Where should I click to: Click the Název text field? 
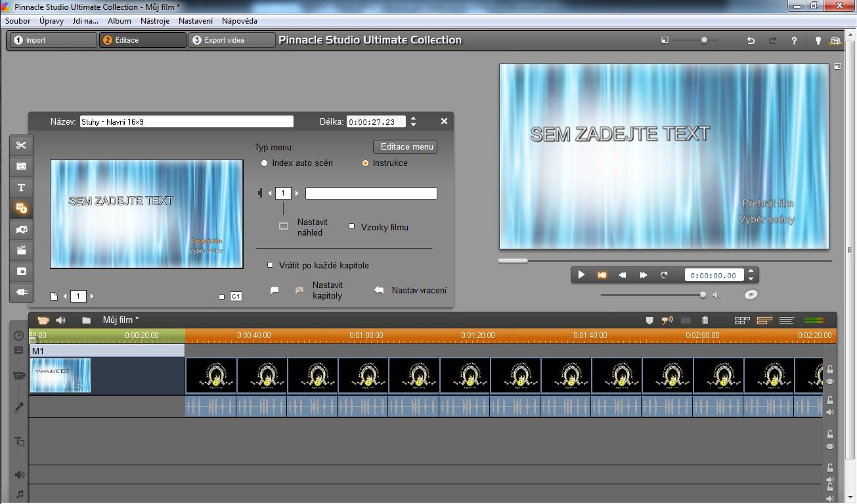pyautogui.click(x=187, y=121)
